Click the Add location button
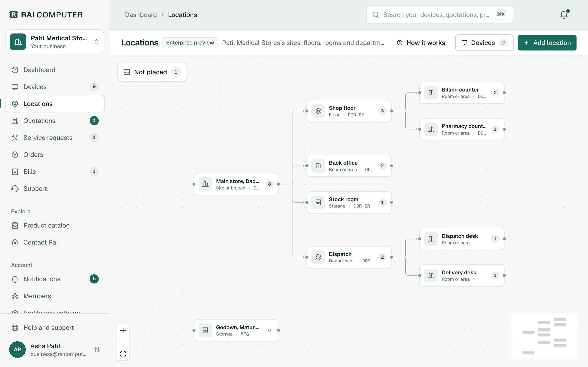The width and height of the screenshot is (588, 367). [547, 43]
